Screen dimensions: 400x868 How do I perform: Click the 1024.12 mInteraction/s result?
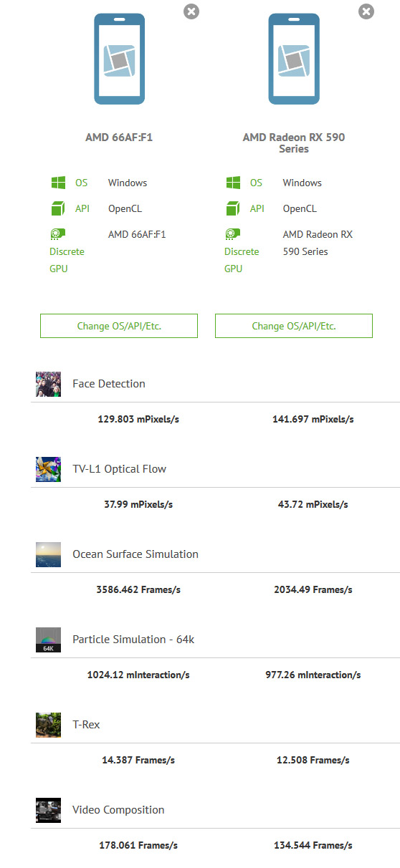[138, 675]
